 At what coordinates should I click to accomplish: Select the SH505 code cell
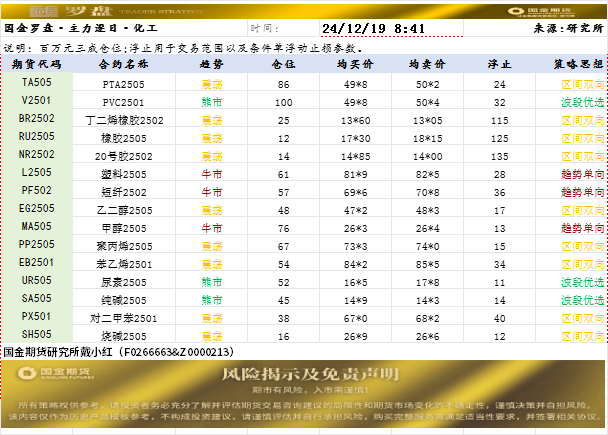pos(36,334)
